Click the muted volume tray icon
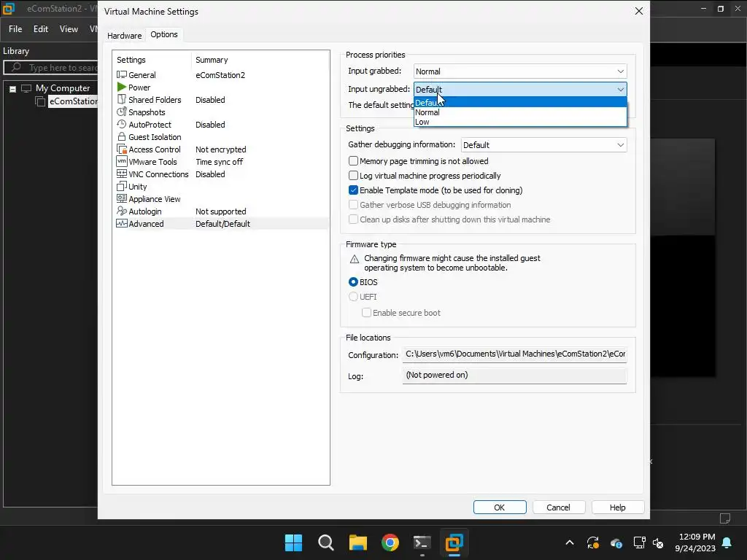The image size is (747, 560). point(658,542)
